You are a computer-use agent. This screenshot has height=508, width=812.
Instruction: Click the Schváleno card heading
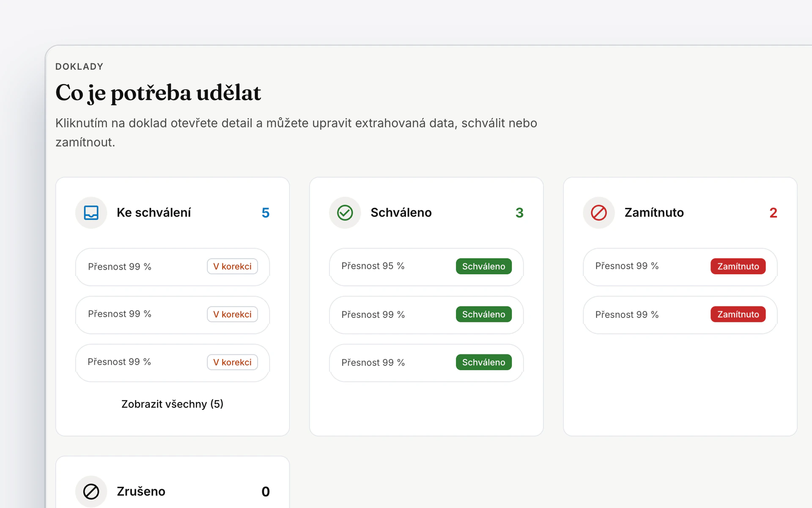coord(401,213)
